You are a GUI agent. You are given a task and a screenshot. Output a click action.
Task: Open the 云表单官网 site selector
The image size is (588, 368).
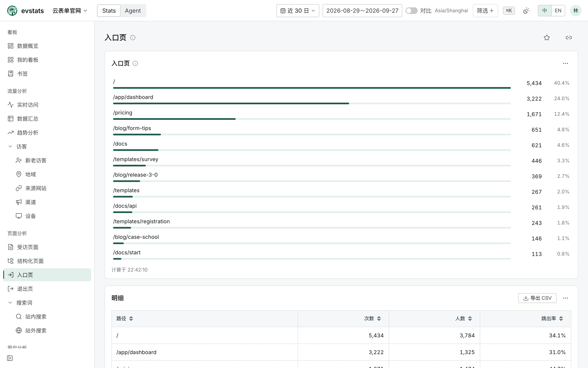[x=70, y=11]
